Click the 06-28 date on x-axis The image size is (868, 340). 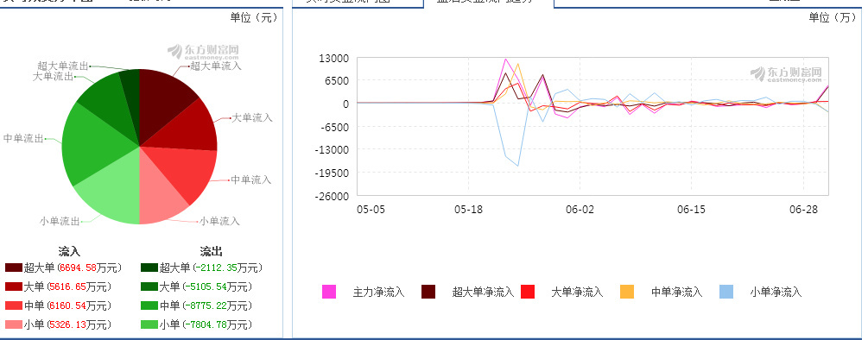804,210
